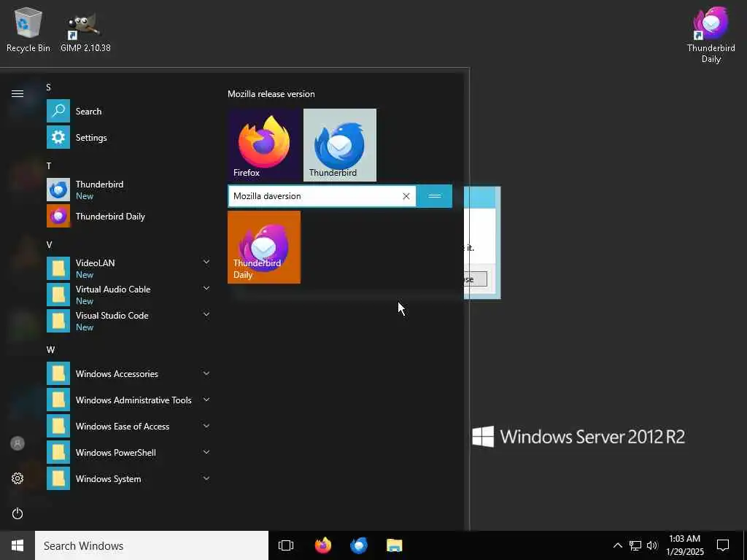Click the Thunderbird tile in Mozilla release group
The height and width of the screenshot is (560, 747).
point(340,145)
